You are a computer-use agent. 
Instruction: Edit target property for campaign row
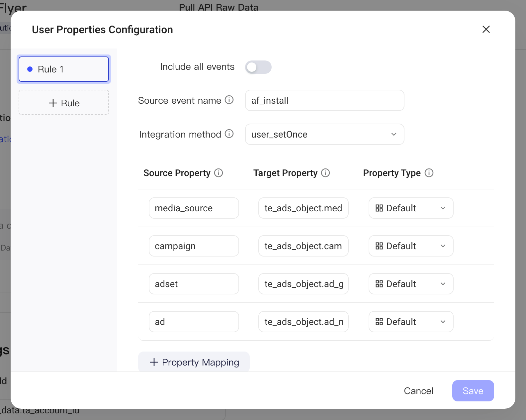click(304, 246)
